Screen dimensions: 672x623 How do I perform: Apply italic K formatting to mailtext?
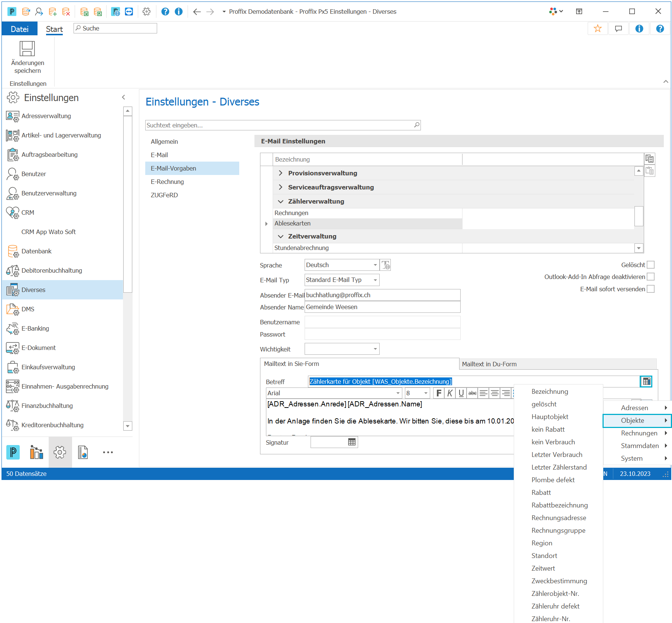[x=450, y=393]
